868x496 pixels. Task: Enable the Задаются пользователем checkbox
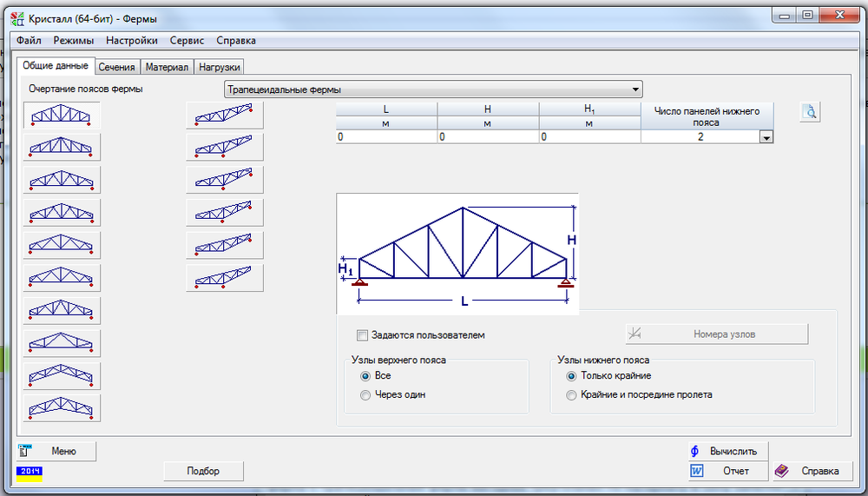pyautogui.click(x=363, y=334)
